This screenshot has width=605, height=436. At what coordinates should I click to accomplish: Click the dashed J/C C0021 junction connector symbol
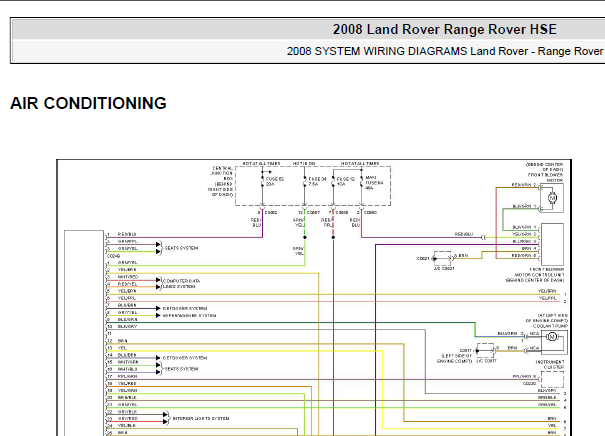point(442,258)
